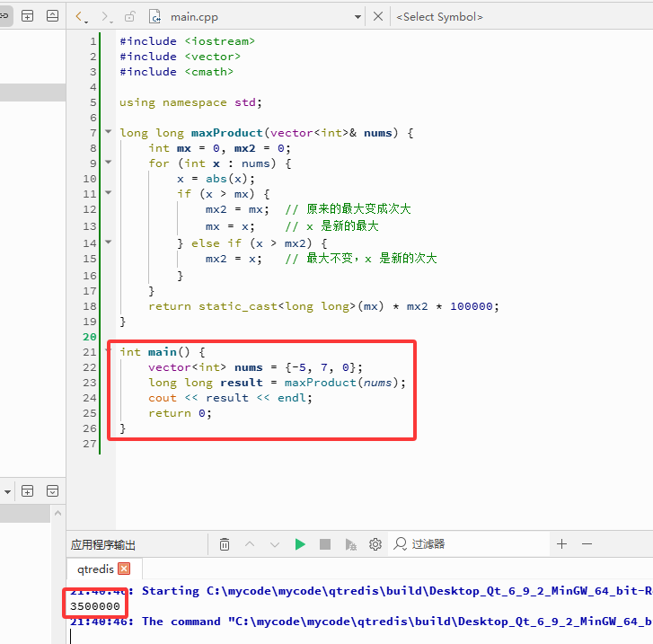Click the return static_cast statement on line 18
Viewport: 653px width, 644px height.
point(323,306)
